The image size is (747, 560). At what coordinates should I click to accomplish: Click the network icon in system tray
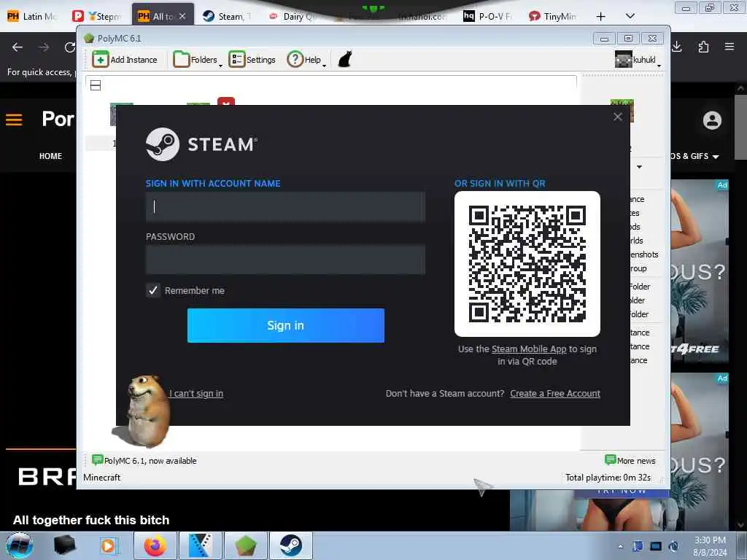pos(656,546)
